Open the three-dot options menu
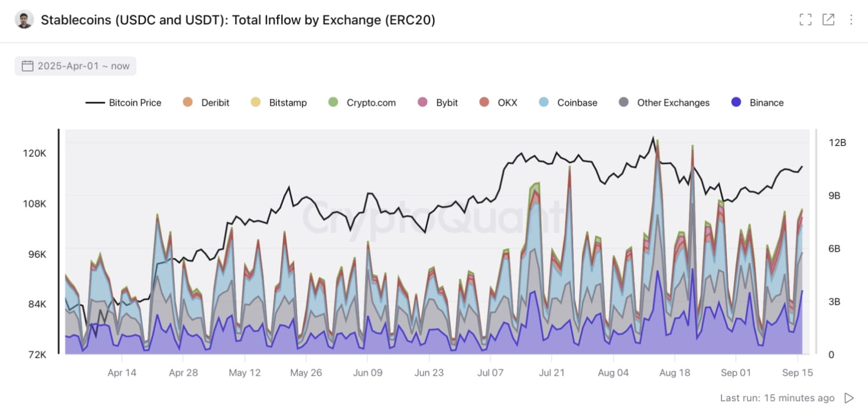Image resolution: width=868 pixels, height=411 pixels. point(850,19)
